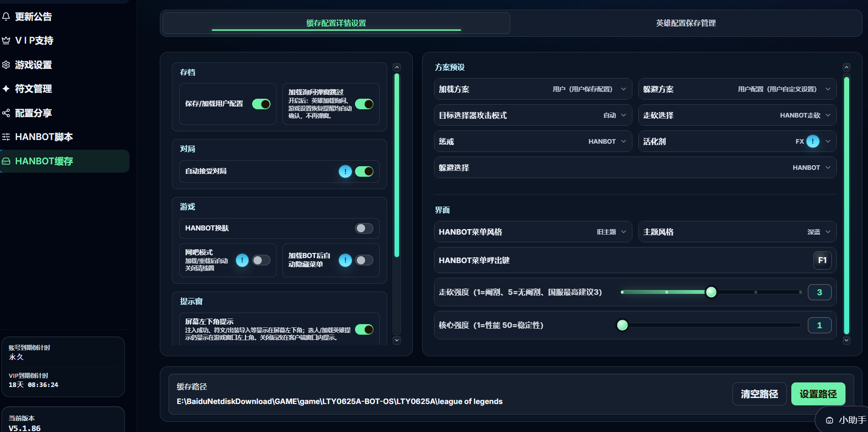Screen dimensions: 868x432
Task: Click the gear icon beside 游戏设置
Action: pos(6,65)
